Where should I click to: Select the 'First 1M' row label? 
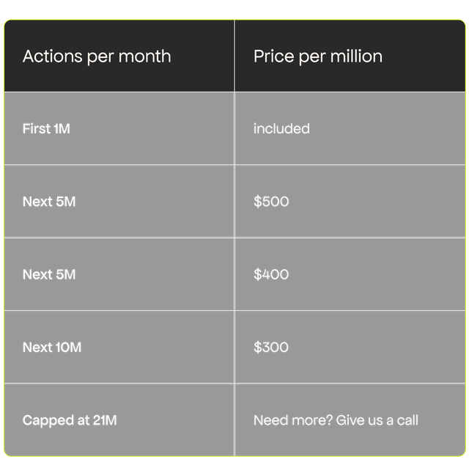pyautogui.click(x=46, y=128)
